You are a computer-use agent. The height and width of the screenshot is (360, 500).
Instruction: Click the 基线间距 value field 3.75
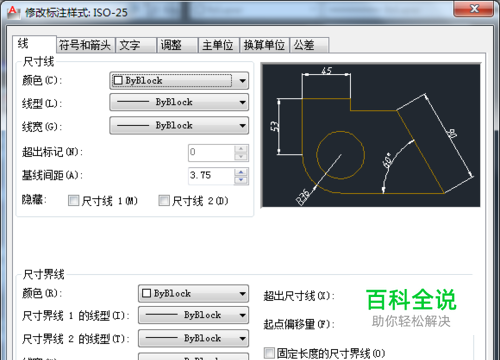(x=211, y=176)
